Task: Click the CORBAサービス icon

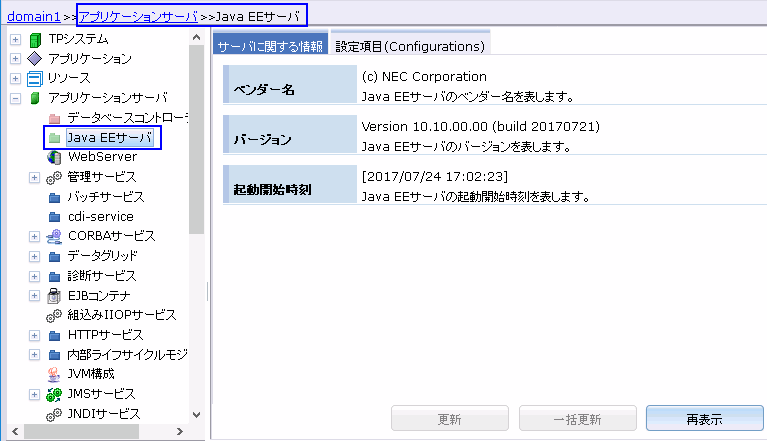Action: (x=55, y=236)
